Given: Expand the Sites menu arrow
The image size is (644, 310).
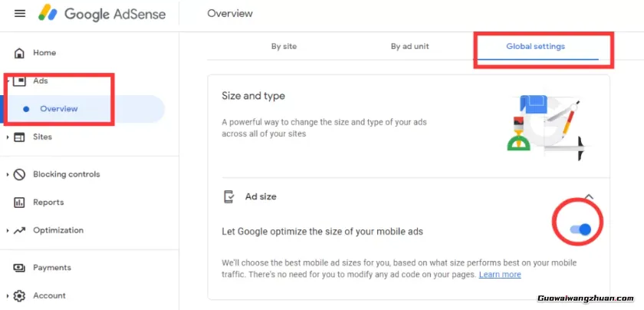Looking at the screenshot, I should pyautogui.click(x=8, y=137).
